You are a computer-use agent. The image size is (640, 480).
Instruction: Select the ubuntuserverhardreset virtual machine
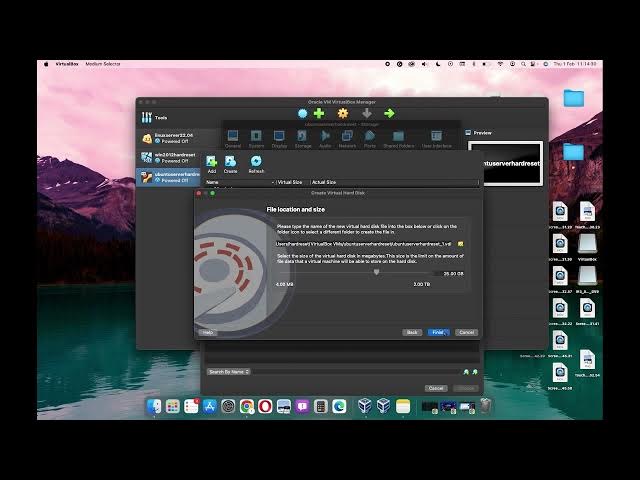pyautogui.click(x=169, y=177)
